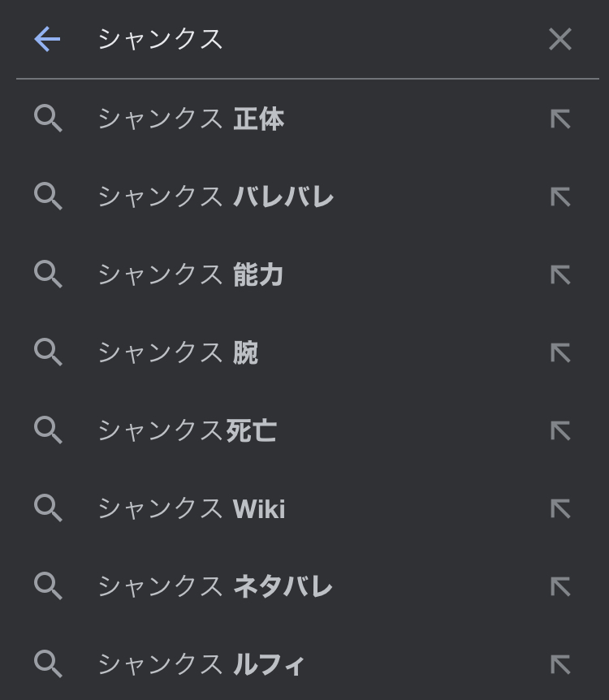
Task: Tap the arrow beside シャンクス ルフィ
Action: (x=559, y=664)
